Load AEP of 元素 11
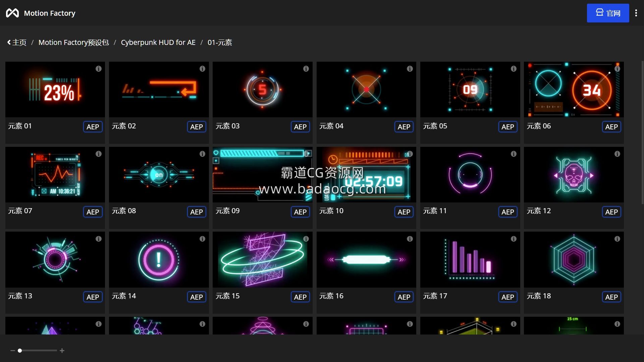644x362 pixels. (508, 212)
